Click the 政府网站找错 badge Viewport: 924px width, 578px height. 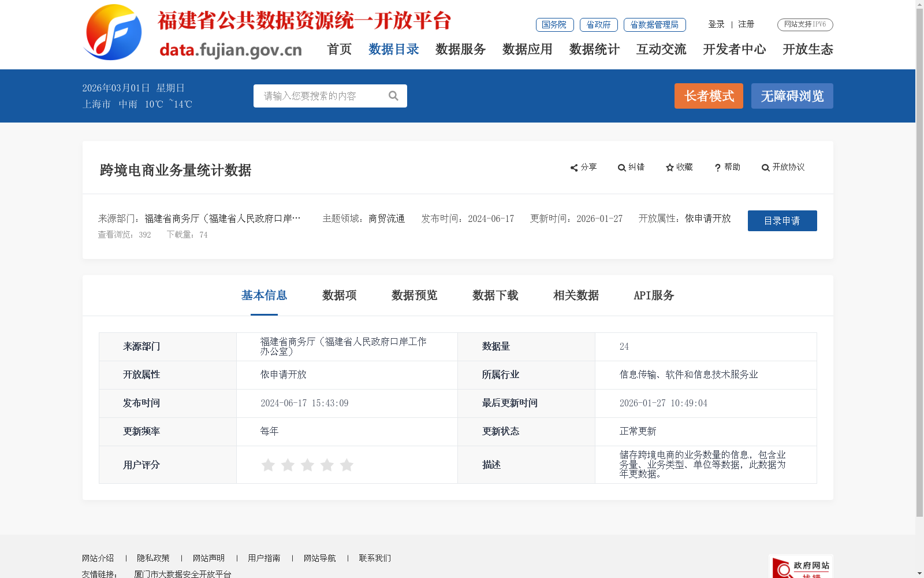point(801,567)
